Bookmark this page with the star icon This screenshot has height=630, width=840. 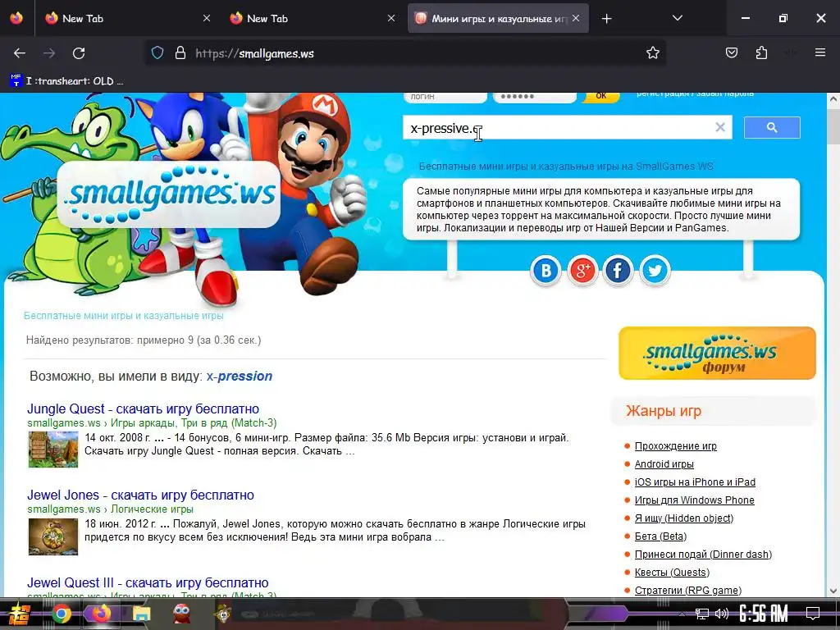click(x=652, y=53)
